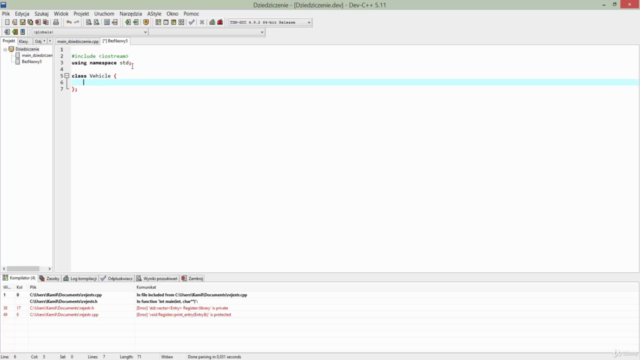Click the Stop Execution X icon

pyautogui.click(x=202, y=22)
